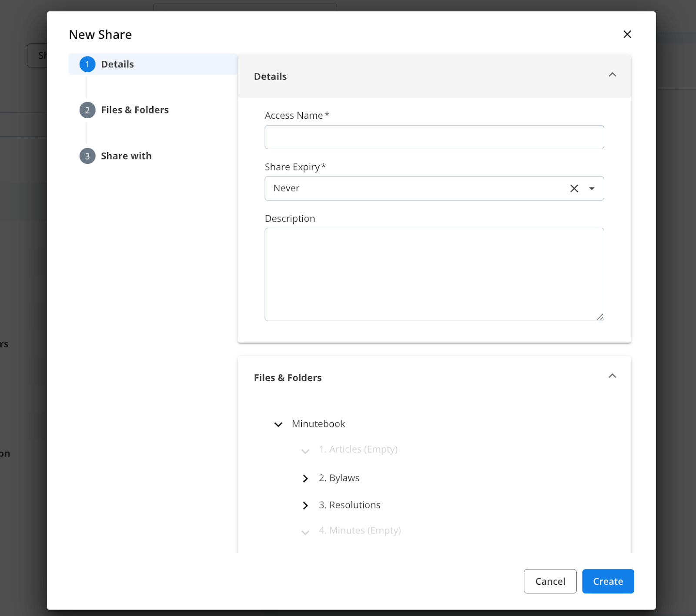Clear the Share Expiry value

[574, 188]
